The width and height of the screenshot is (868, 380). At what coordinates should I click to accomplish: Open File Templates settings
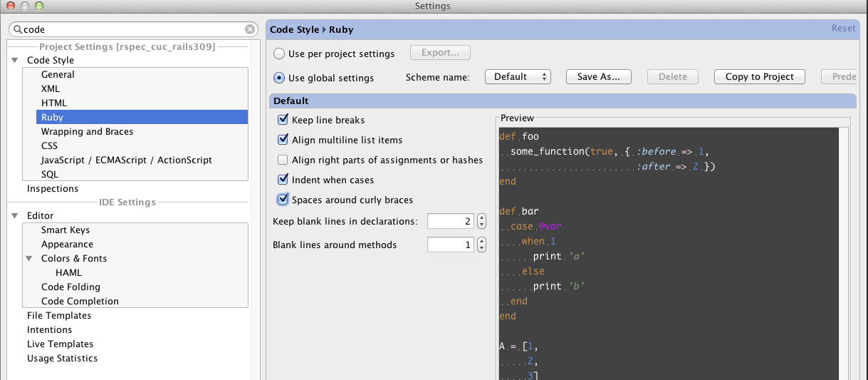[59, 315]
